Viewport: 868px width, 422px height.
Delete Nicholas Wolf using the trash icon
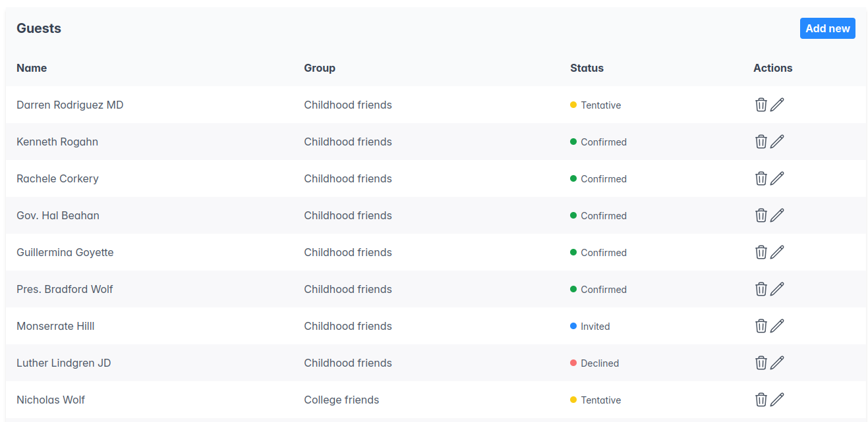pos(761,400)
